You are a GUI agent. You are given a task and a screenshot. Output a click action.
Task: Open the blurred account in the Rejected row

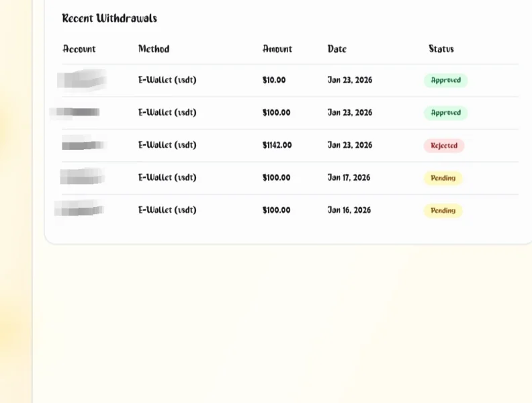click(82, 145)
